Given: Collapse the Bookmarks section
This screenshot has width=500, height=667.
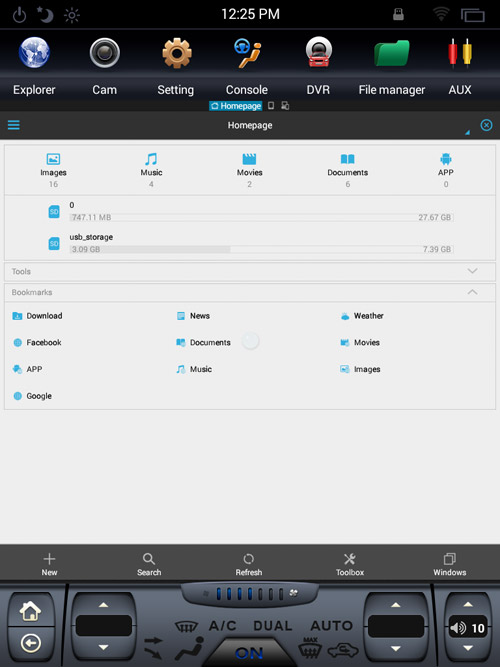Looking at the screenshot, I should (x=472, y=292).
